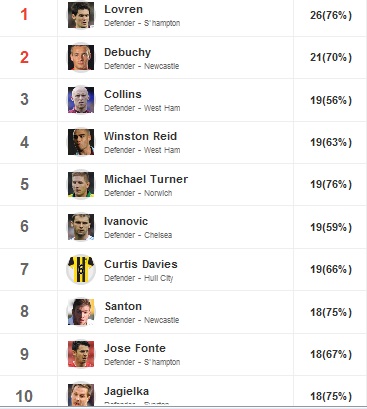Click Curtis Davies' yellow striped shirt icon

coord(81,269)
